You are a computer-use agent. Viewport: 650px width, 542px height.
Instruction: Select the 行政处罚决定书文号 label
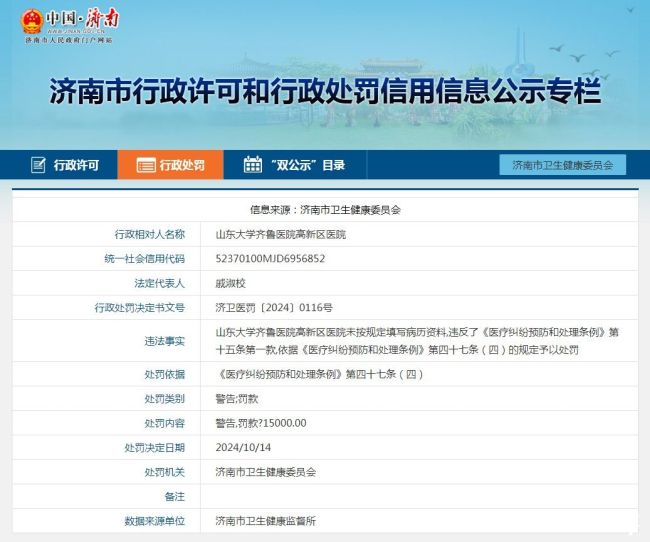(139, 308)
